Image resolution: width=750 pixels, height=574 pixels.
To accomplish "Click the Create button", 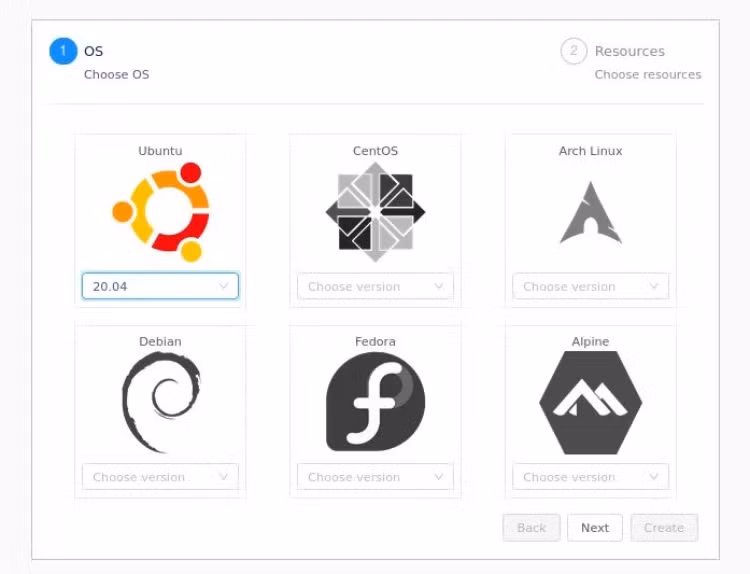I will pos(664,528).
